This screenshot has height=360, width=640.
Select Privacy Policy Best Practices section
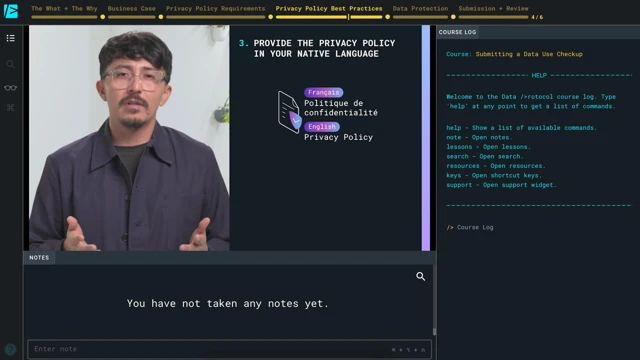click(x=329, y=9)
